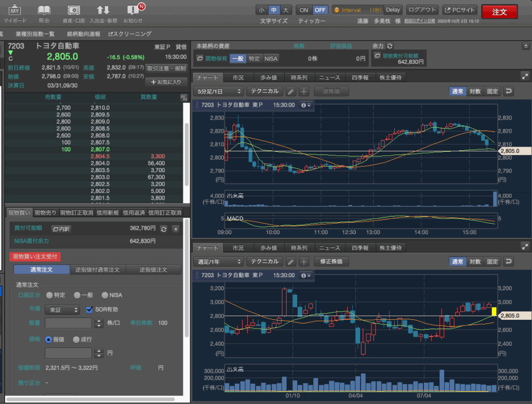Select NISA account type radio button
This screenshot has height=404, width=532.
point(105,295)
